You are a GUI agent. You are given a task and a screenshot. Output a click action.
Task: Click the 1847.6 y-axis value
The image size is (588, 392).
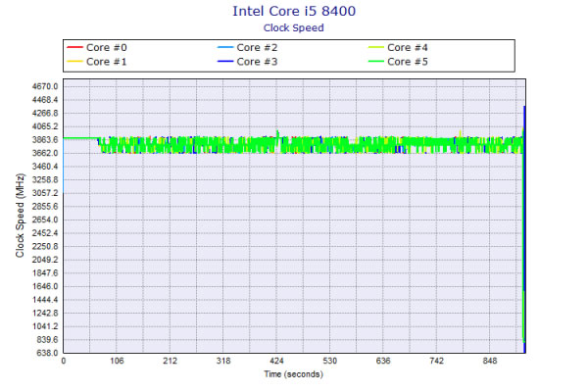[x=45, y=273]
